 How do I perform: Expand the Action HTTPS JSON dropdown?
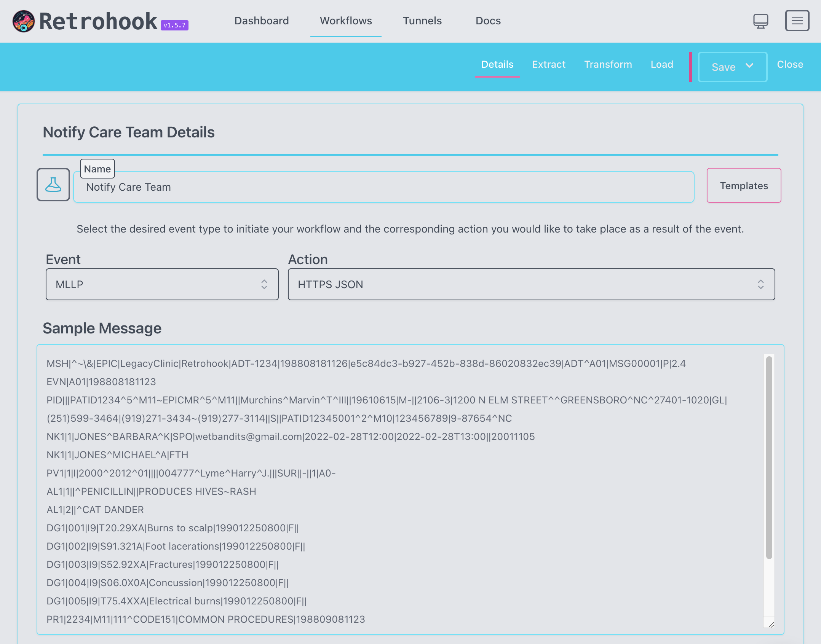click(531, 284)
